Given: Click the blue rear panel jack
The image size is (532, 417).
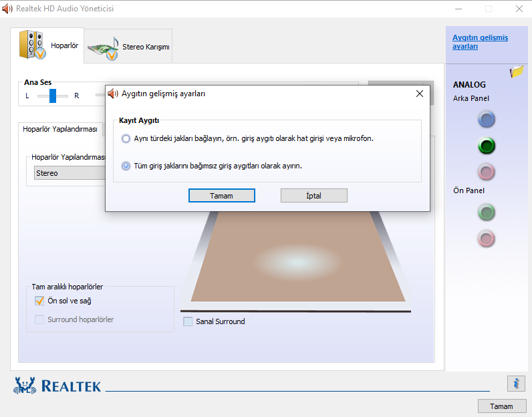Looking at the screenshot, I should [486, 120].
